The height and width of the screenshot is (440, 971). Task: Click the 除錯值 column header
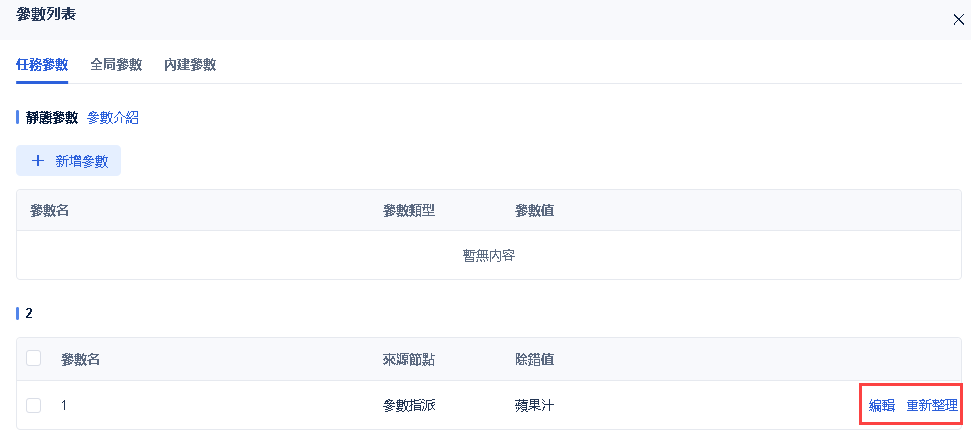click(534, 359)
